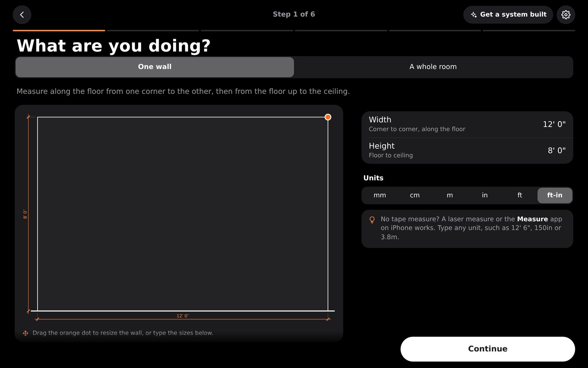Click the vertical 8' 0" dimension label
The image size is (588, 368).
point(25,214)
